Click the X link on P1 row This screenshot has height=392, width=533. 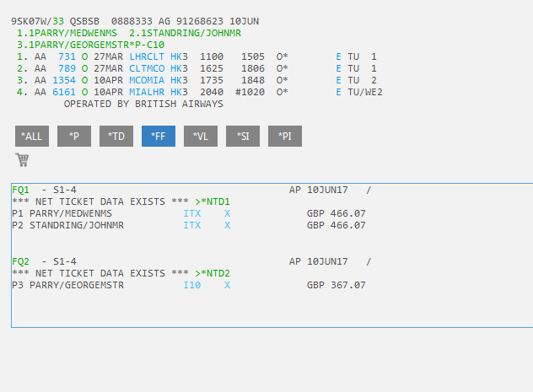[228, 213]
